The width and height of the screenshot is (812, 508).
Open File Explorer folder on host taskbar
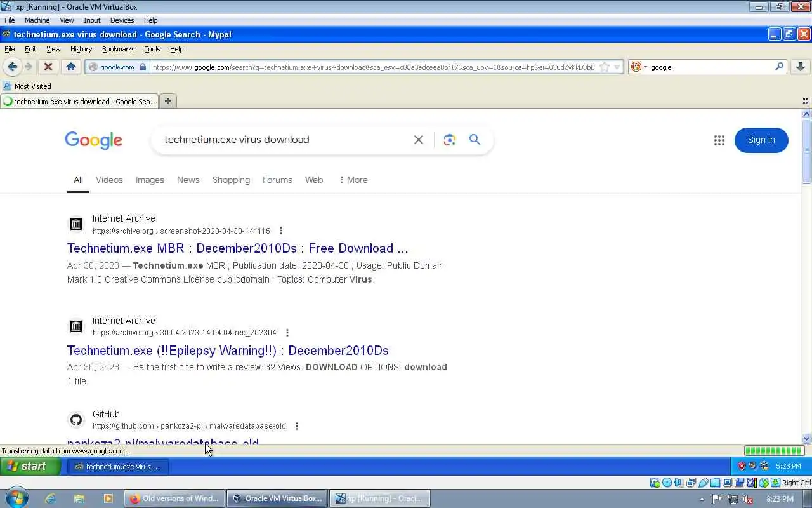(79, 498)
